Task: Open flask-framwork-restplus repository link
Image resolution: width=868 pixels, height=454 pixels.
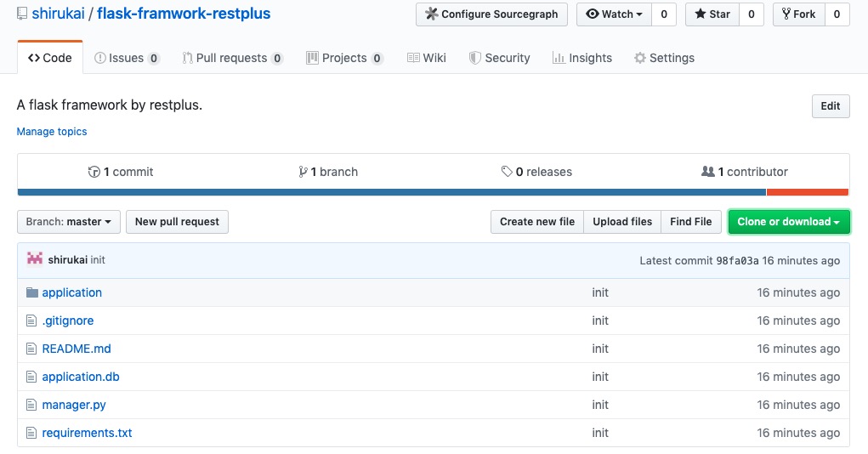Action: click(184, 14)
